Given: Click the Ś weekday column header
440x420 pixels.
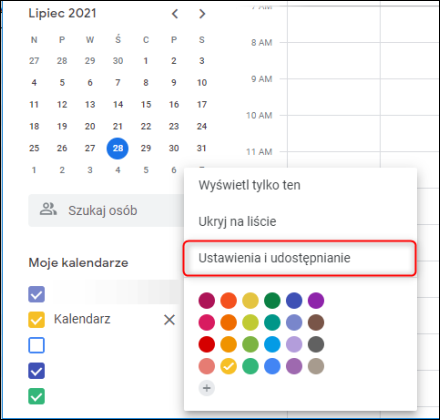Looking at the screenshot, I should point(118,40).
